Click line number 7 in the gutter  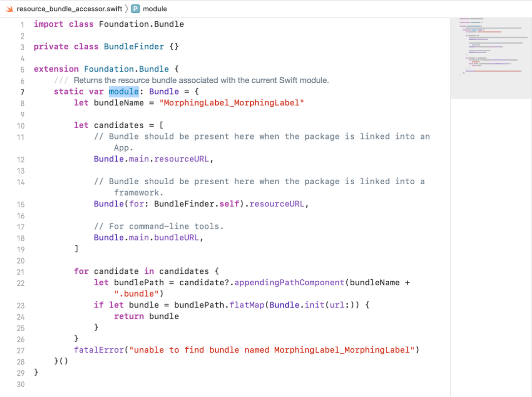pos(22,92)
